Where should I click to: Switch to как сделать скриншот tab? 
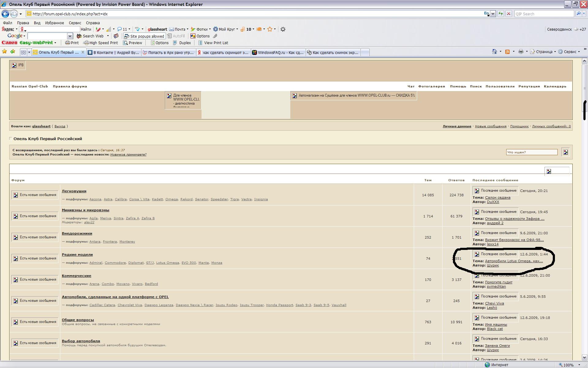pyautogui.click(x=223, y=52)
